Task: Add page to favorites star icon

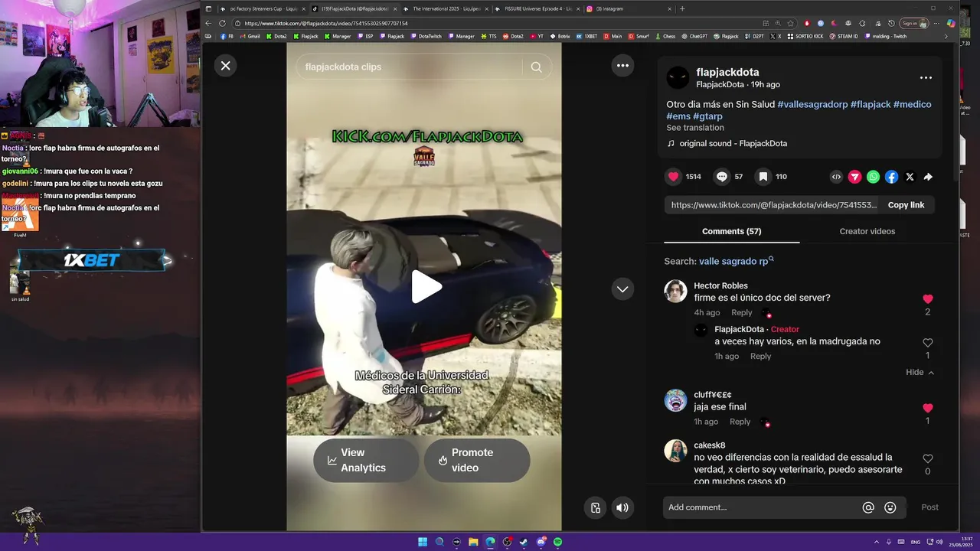Action: click(791, 23)
